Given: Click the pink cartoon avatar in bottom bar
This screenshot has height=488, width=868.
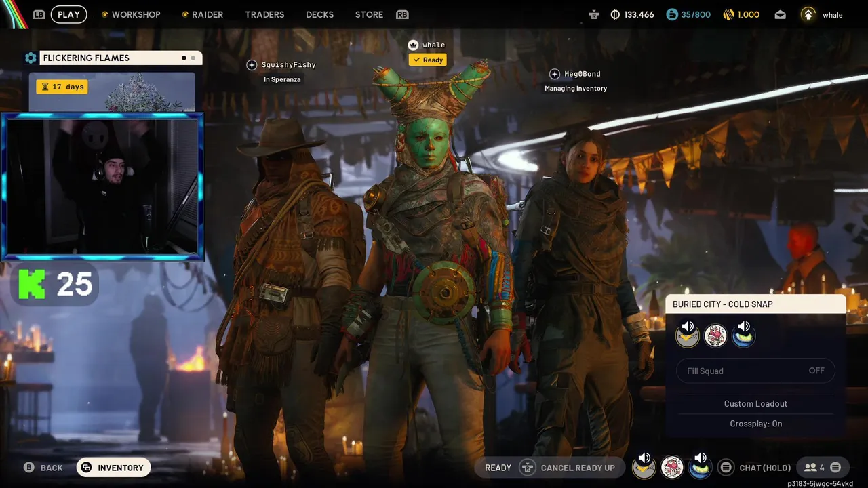Looking at the screenshot, I should coord(672,467).
